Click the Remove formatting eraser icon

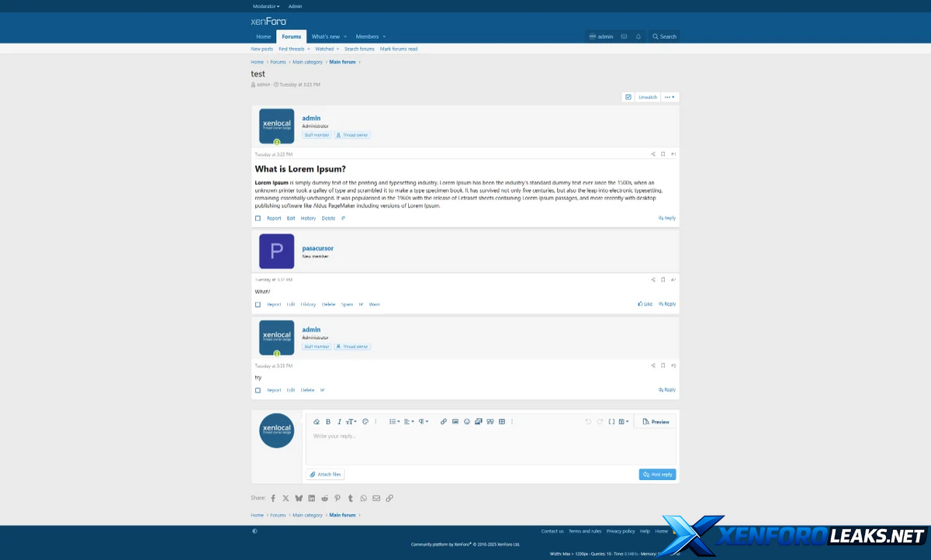pyautogui.click(x=317, y=422)
